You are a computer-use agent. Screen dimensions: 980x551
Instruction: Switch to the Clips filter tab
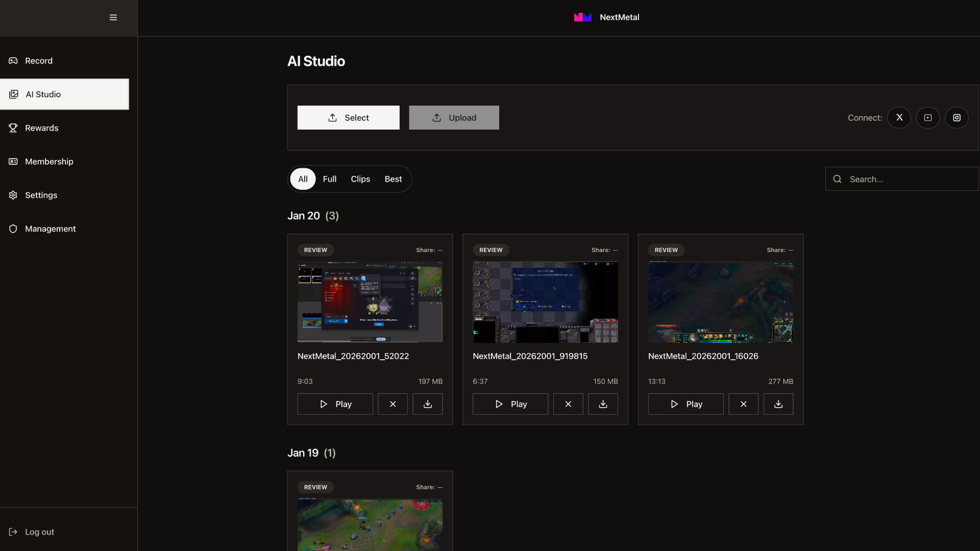pyautogui.click(x=360, y=179)
